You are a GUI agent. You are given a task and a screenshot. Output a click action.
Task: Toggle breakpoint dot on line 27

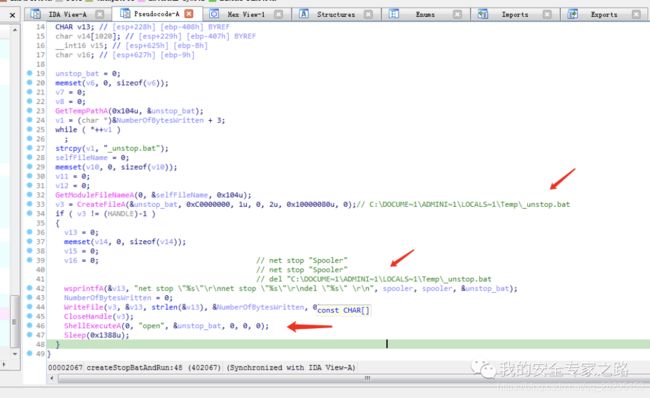(x=30, y=148)
